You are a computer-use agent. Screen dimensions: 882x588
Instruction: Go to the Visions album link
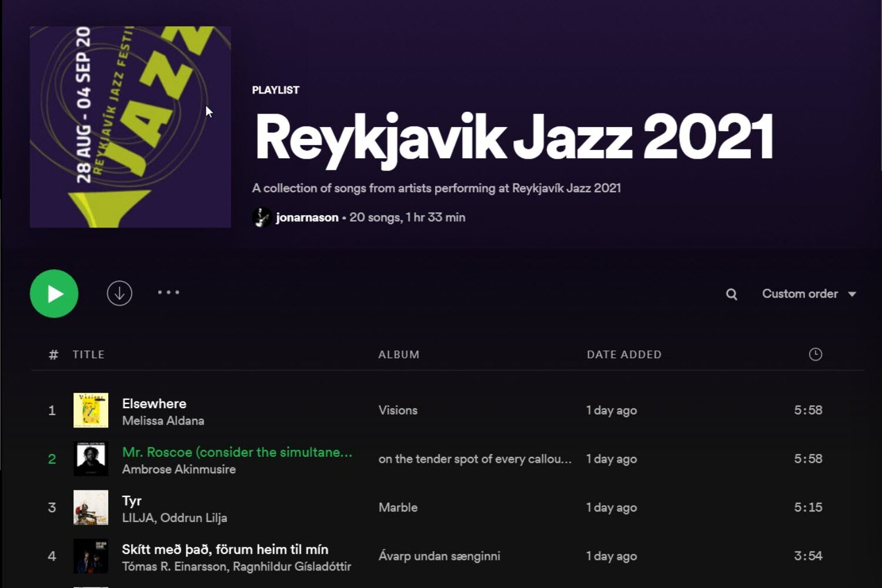click(398, 410)
